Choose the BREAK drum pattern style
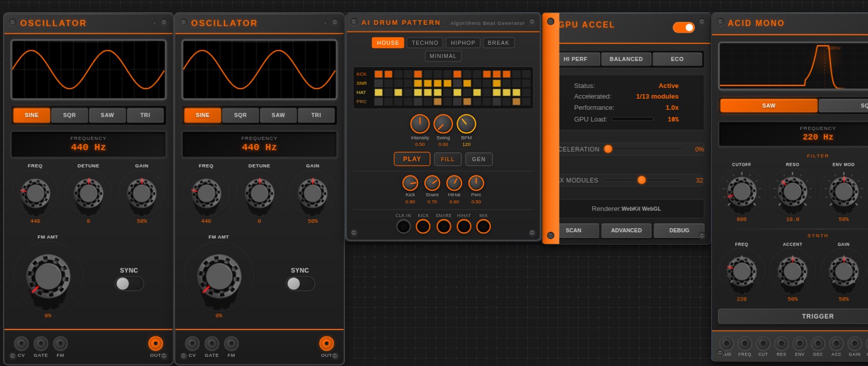 (499, 43)
